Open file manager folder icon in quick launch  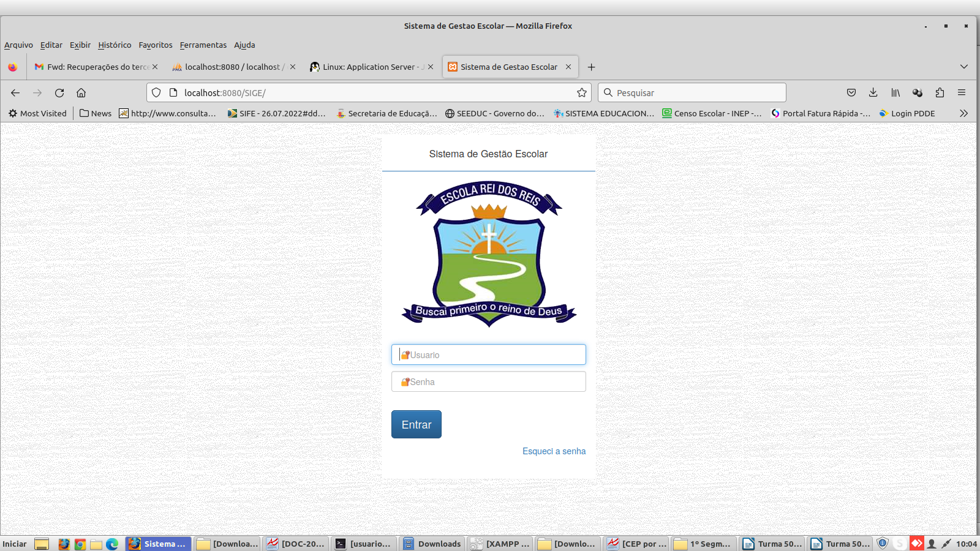[x=96, y=544]
